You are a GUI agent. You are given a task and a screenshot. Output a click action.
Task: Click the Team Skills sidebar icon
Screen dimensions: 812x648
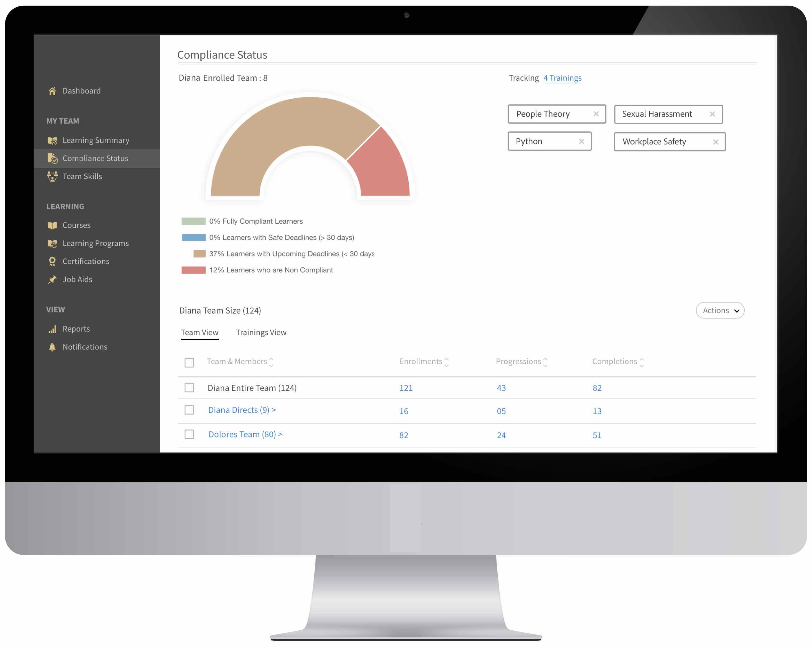[x=52, y=176]
